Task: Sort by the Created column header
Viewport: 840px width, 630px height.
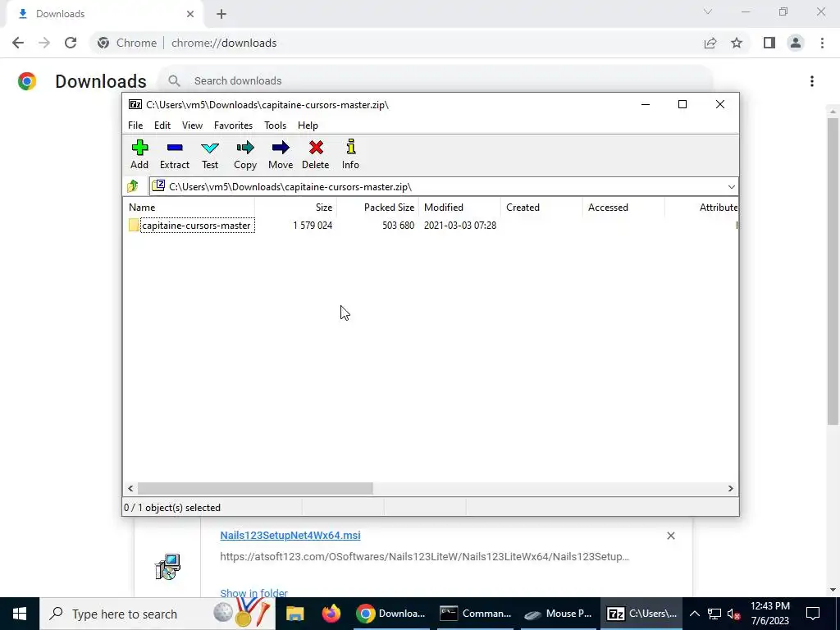Action: click(x=541, y=208)
